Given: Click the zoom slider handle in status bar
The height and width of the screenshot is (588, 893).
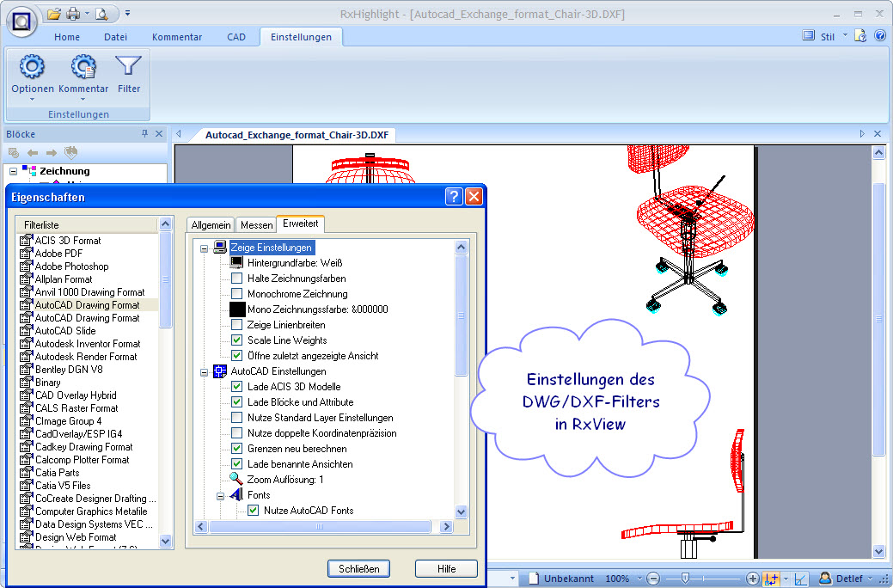Looking at the screenshot, I should (685, 579).
